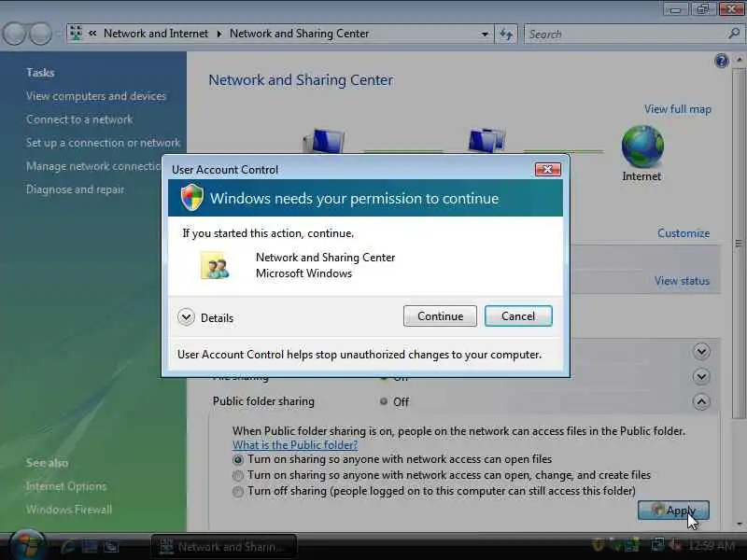The image size is (747, 560).
Task: Click Apply button in sharing settings
Action: (673, 511)
